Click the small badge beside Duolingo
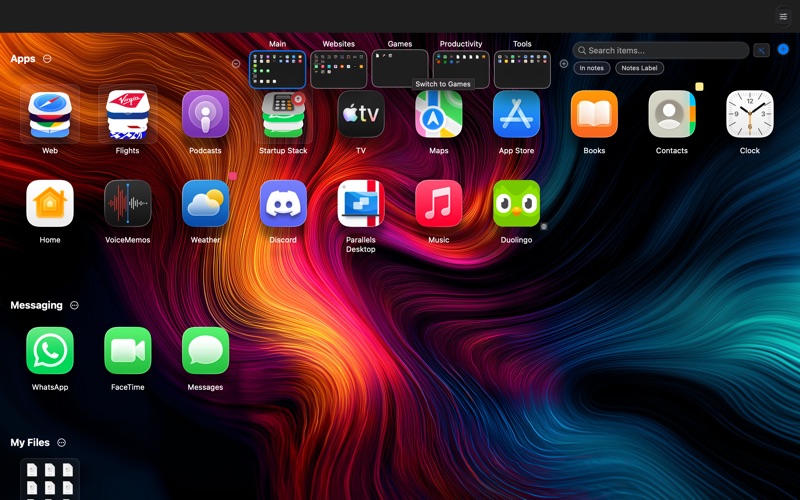The height and width of the screenshot is (500, 800). tap(544, 227)
